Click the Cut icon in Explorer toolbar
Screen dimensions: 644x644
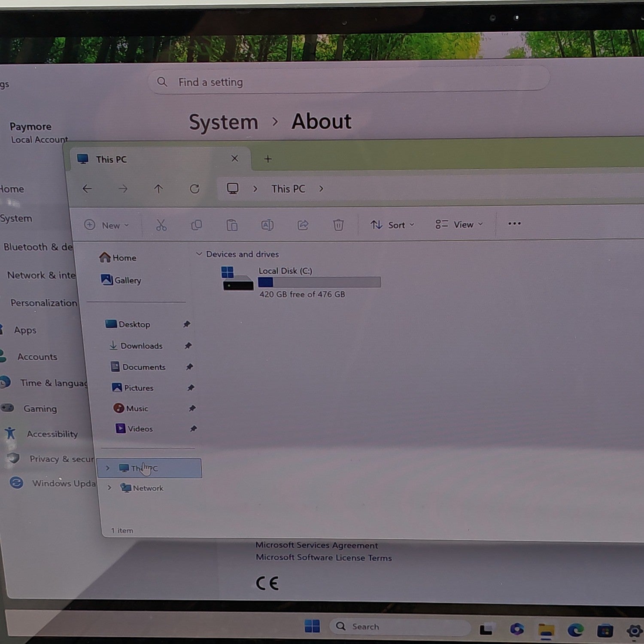tap(161, 225)
